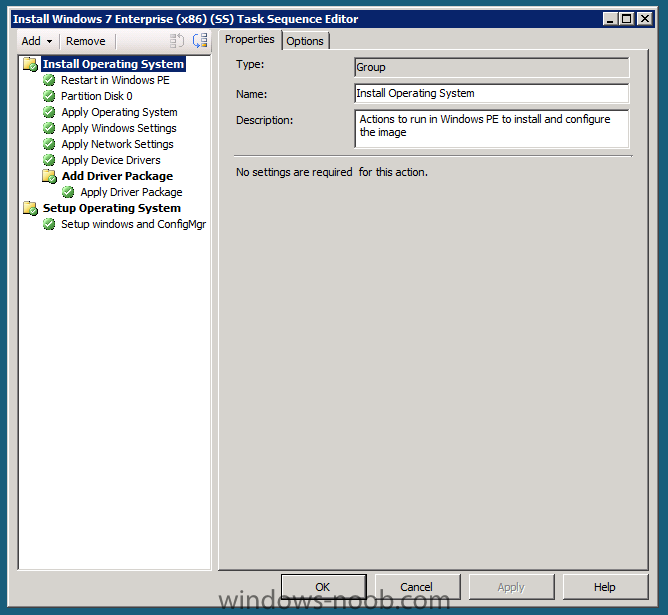Click the OK button
Viewport: 668px width, 615px height.
tap(323, 587)
